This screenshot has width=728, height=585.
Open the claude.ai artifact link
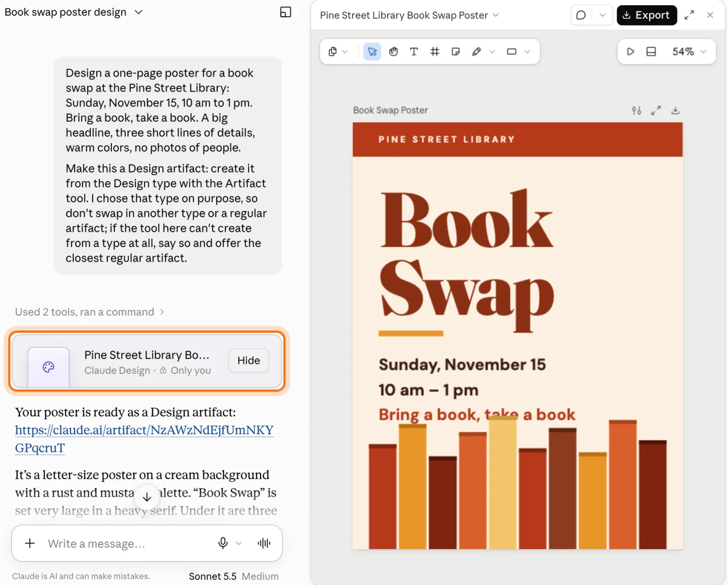pyautogui.click(x=144, y=439)
